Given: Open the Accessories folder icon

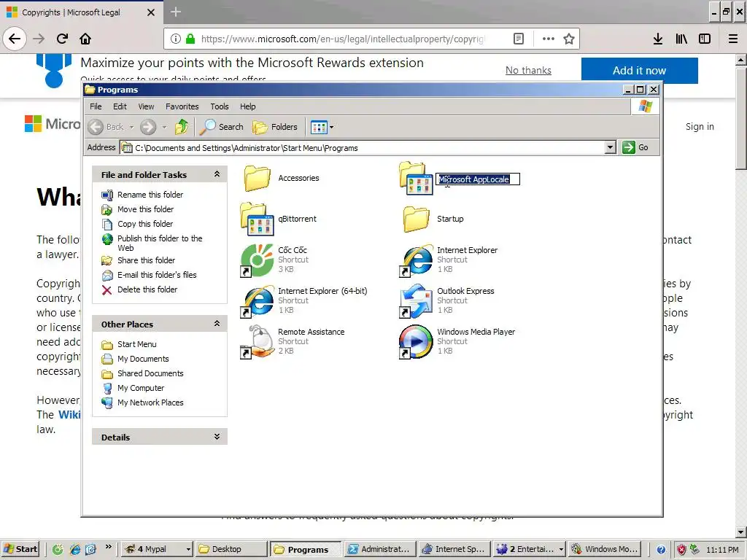Looking at the screenshot, I should coord(258,178).
